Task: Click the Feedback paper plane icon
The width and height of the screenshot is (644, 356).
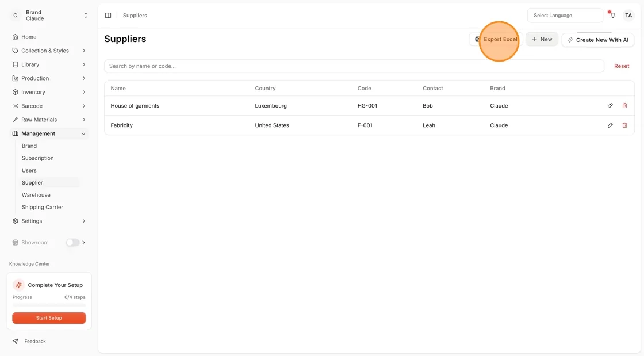Action: pos(15,341)
